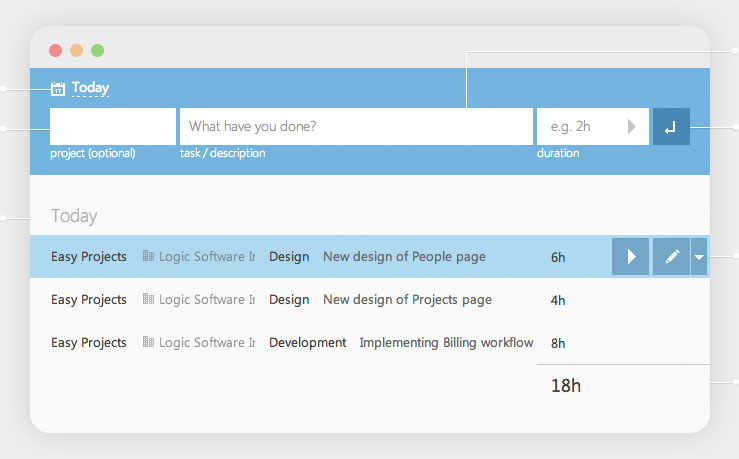This screenshot has width=739, height=459.
Task: Click the green maximize window button
Action: pos(97,50)
